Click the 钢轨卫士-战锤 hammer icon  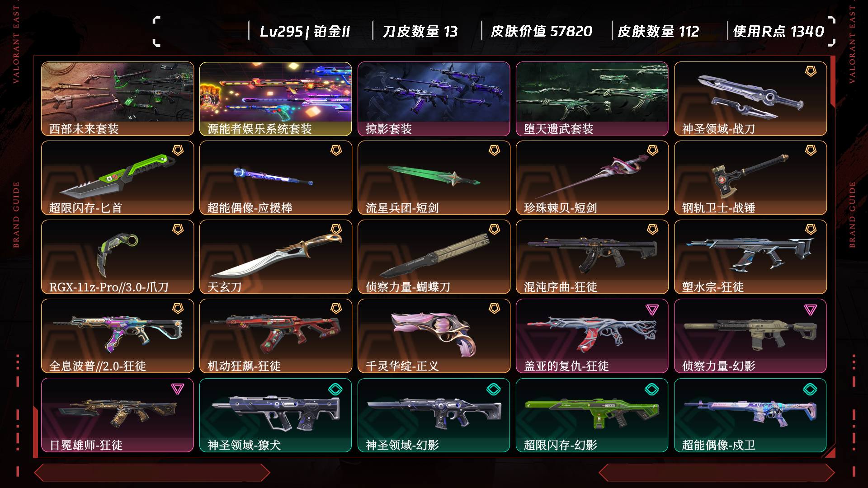(x=750, y=176)
